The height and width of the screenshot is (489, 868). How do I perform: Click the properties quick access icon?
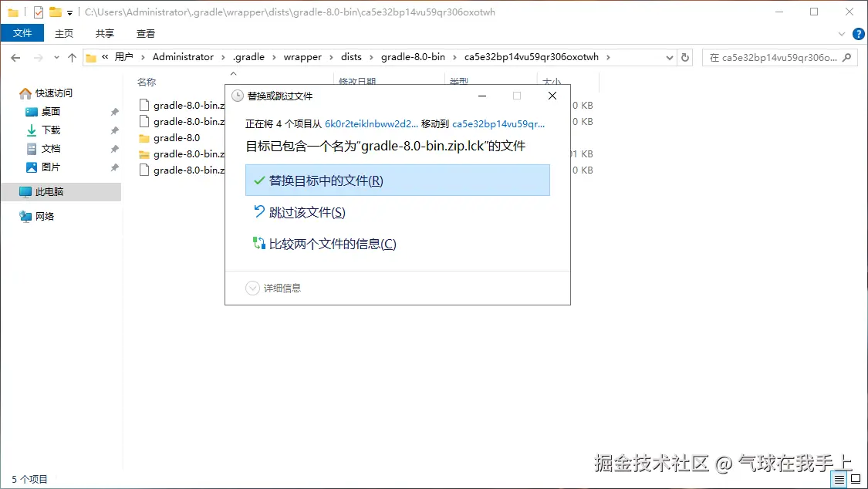coord(39,12)
